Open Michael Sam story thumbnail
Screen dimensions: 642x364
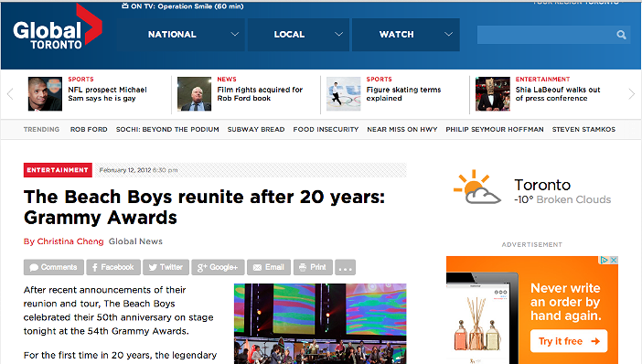click(x=45, y=94)
